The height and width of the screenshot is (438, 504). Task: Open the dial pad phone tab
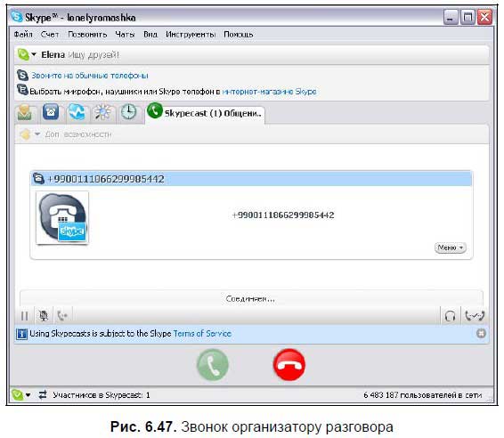click(x=51, y=112)
